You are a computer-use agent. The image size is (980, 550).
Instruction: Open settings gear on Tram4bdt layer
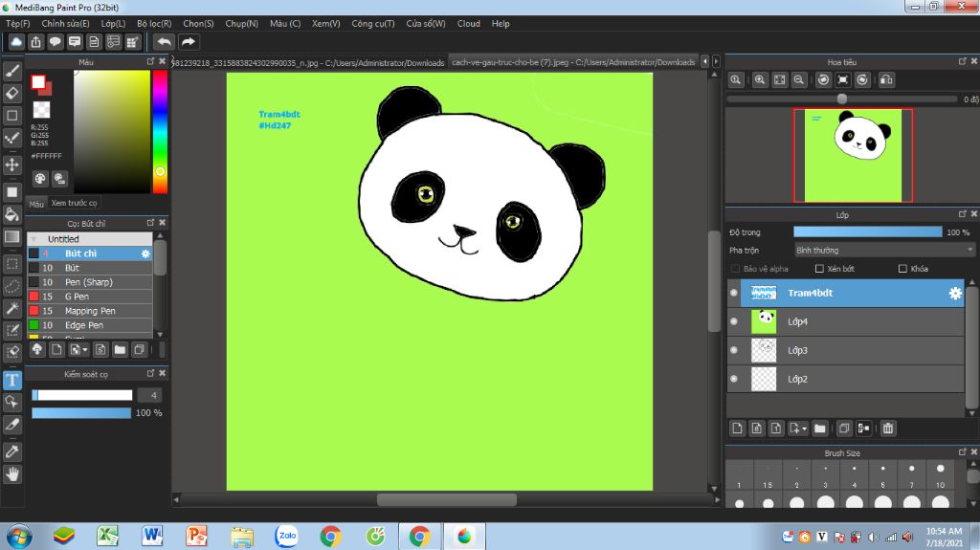954,294
